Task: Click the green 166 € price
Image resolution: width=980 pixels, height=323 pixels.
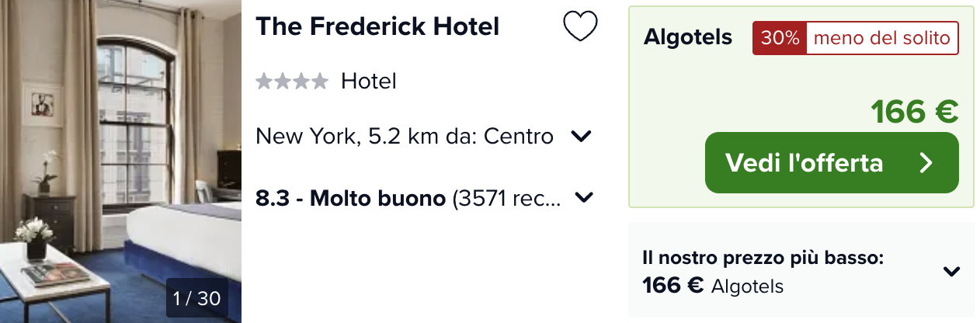Action: pos(915,113)
